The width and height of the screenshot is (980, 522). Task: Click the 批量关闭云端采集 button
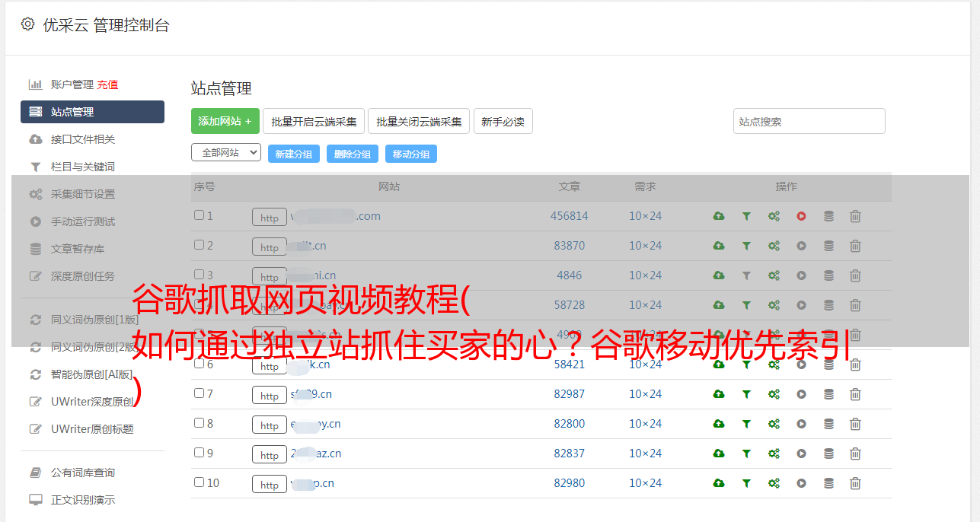pyautogui.click(x=419, y=121)
